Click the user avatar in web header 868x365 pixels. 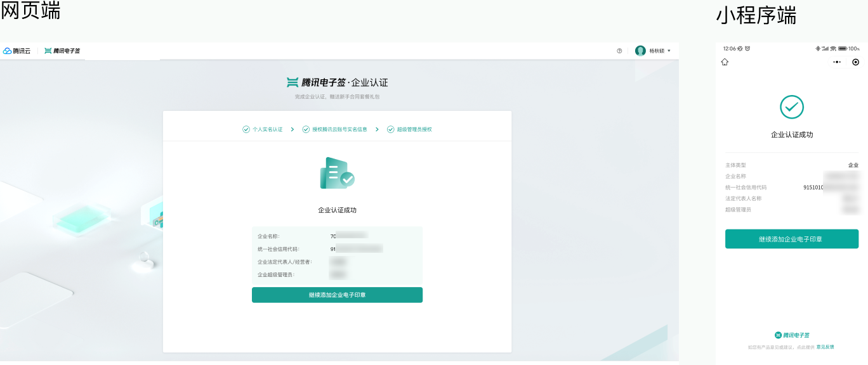pyautogui.click(x=640, y=51)
